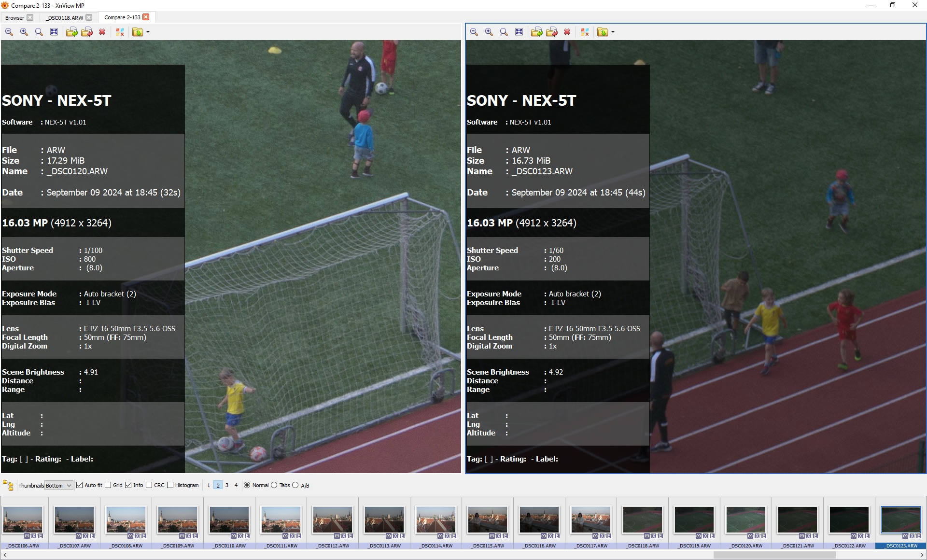Click red-arrow folder icon in left pane
The height and width of the screenshot is (560, 927).
pyautogui.click(x=87, y=32)
